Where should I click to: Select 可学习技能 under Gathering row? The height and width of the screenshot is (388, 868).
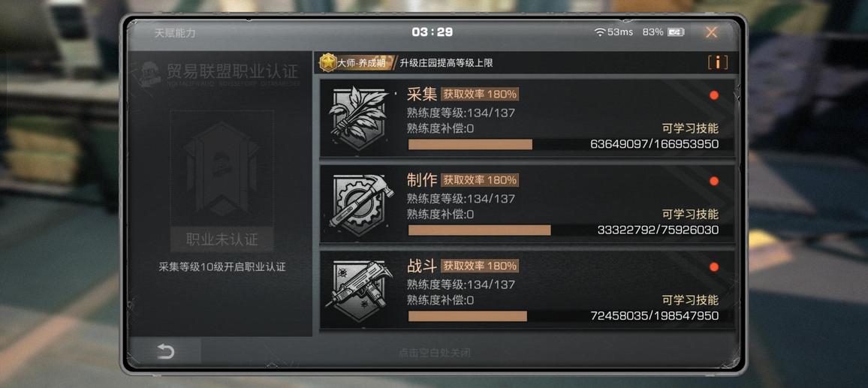coord(690,128)
